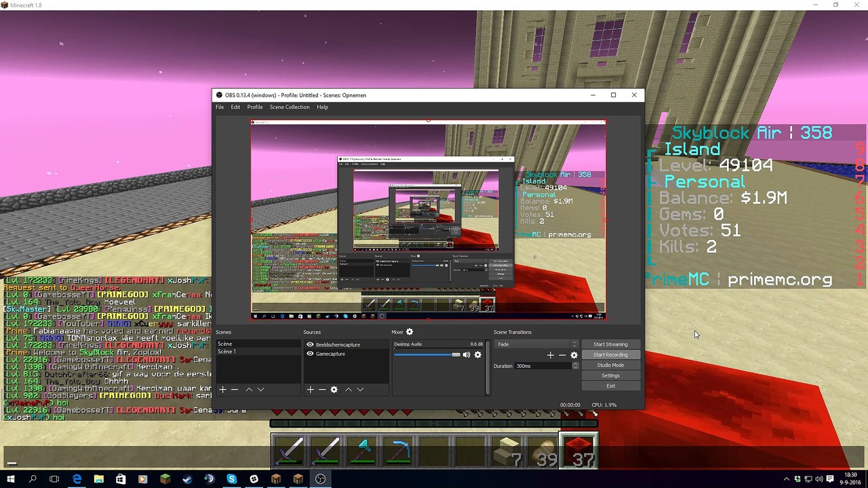Remove the selected source with the minus icon
Screen dimensions: 868x488
(322, 390)
